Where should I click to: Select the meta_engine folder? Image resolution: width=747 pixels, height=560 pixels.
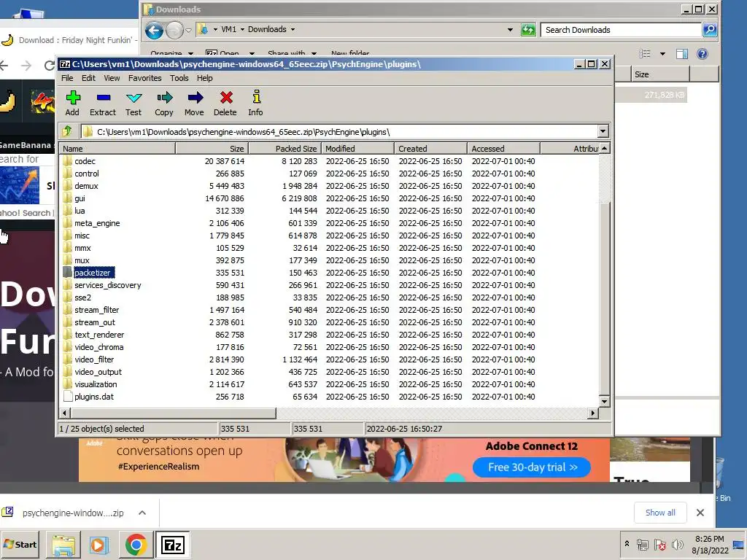[x=97, y=223]
